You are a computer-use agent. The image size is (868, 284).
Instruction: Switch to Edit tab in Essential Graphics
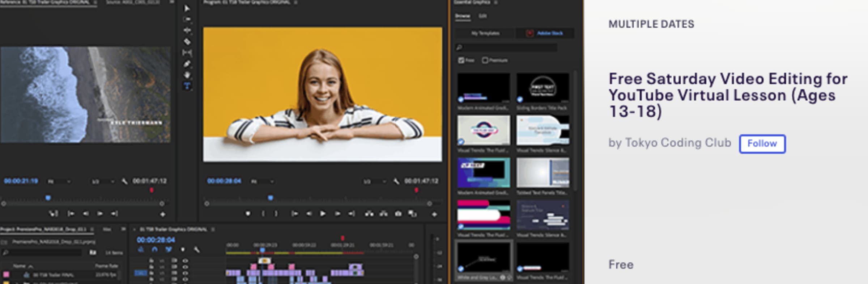pyautogui.click(x=482, y=16)
